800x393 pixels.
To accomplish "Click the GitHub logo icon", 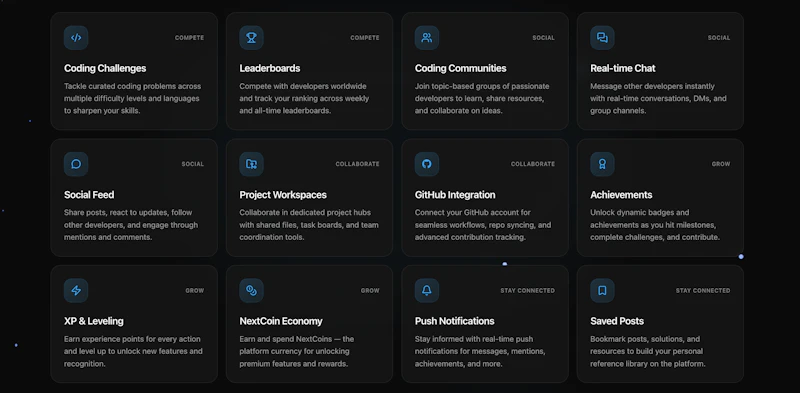I will tap(427, 164).
